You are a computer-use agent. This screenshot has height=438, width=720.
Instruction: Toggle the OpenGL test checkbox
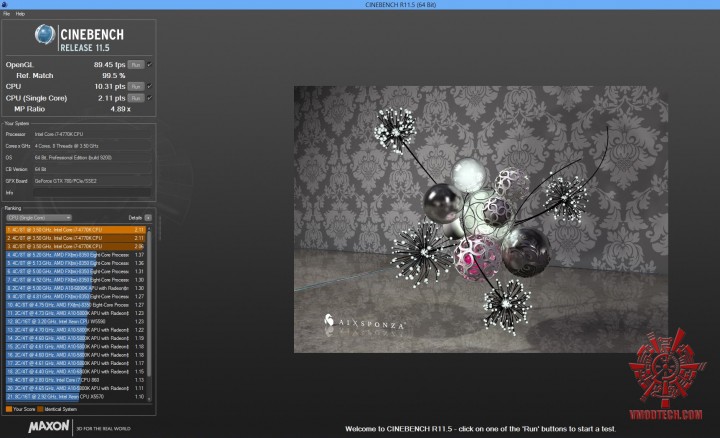150,65
